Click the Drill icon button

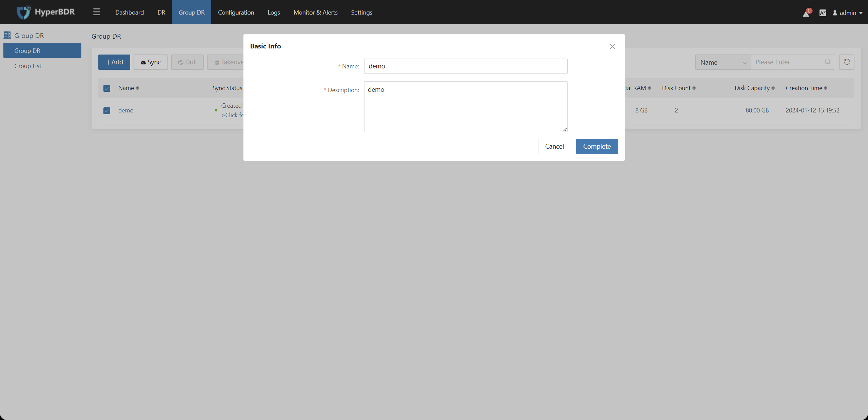(x=188, y=62)
